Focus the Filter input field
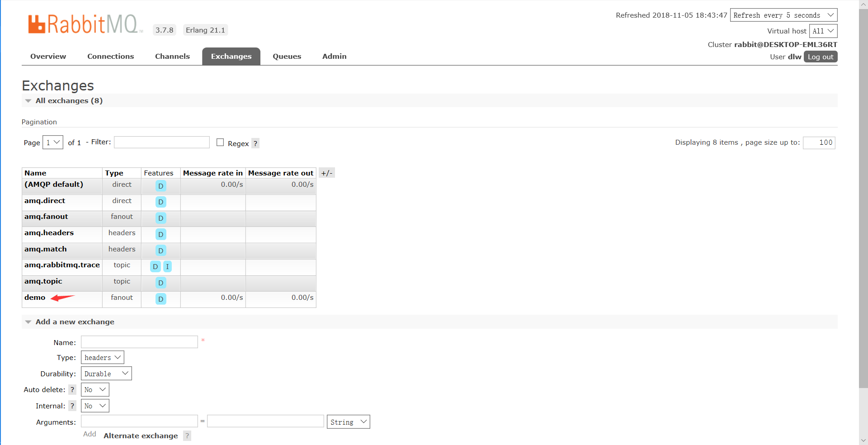 (162, 142)
